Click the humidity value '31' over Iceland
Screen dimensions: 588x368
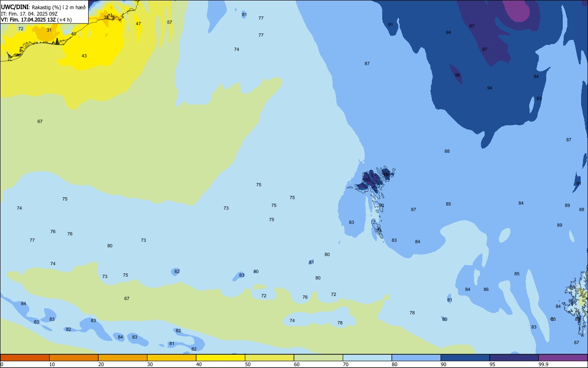click(49, 30)
